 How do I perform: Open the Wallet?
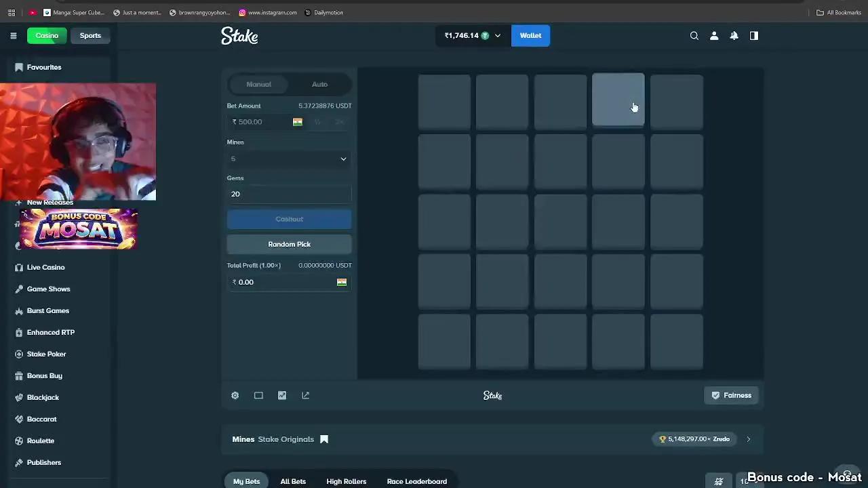coord(530,35)
